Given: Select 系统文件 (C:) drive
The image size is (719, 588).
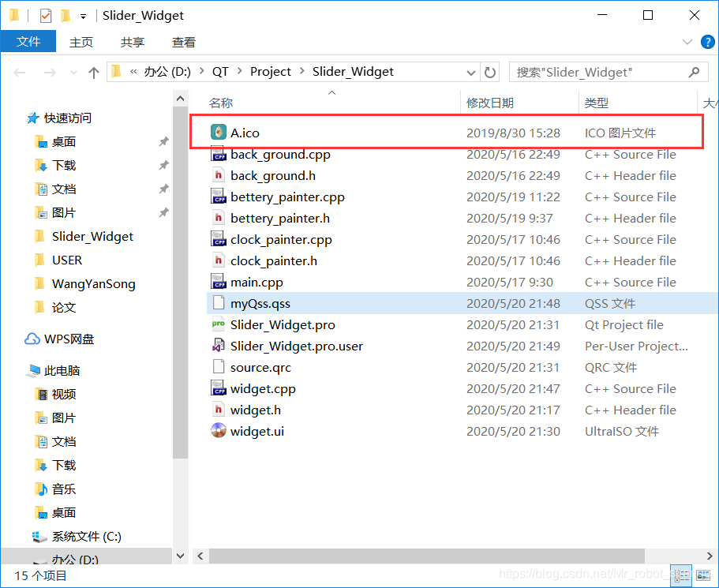Looking at the screenshot, I should (77, 536).
